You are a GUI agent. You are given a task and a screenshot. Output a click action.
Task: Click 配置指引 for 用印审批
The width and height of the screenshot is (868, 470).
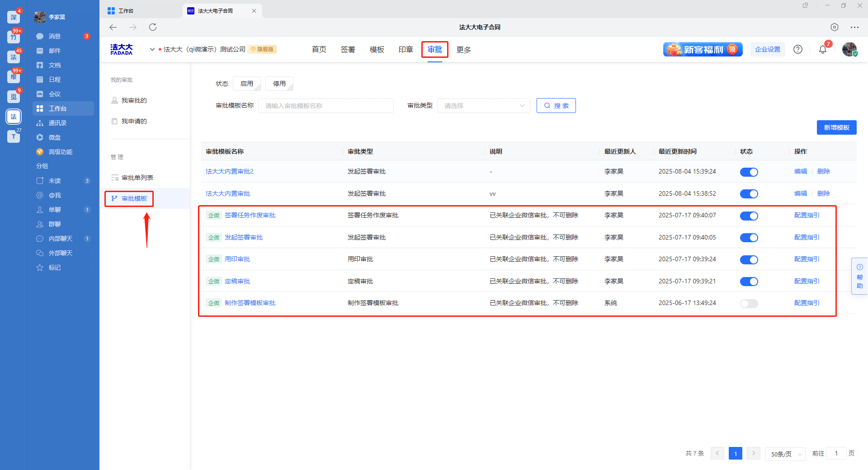pos(807,259)
